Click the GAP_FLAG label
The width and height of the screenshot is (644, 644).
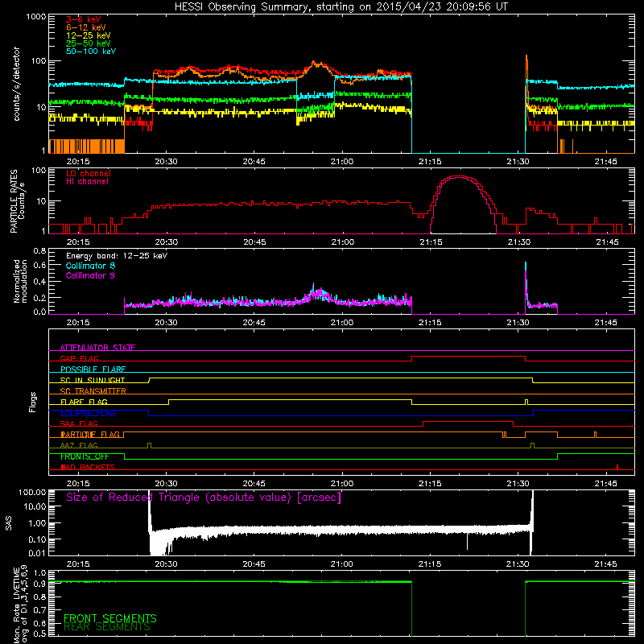[79, 358]
